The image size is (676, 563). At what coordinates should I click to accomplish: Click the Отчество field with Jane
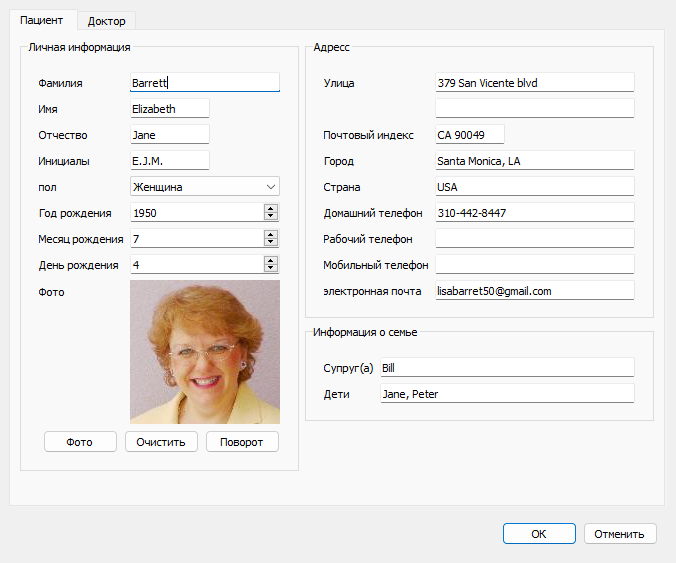coord(170,134)
